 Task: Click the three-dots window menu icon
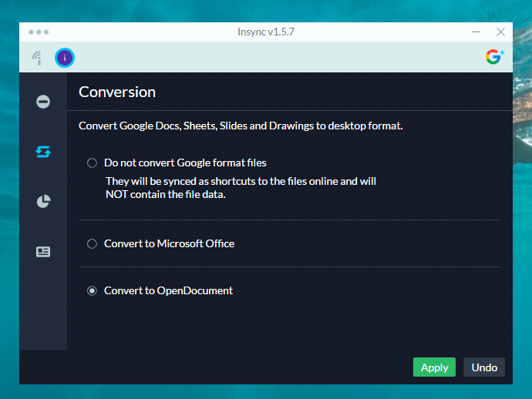click(x=38, y=32)
